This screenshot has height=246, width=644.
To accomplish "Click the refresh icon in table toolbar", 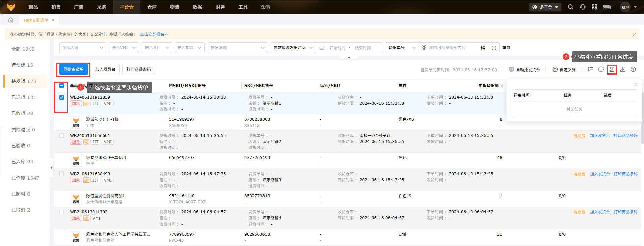I will tap(601, 69).
